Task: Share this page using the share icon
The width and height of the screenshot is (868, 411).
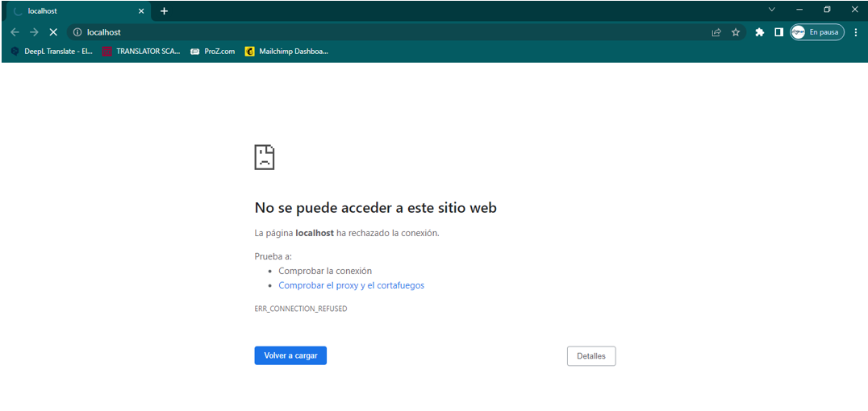Action: click(716, 32)
